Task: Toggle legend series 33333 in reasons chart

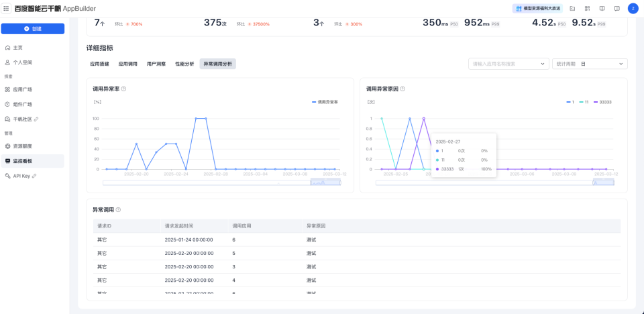Action: (602, 102)
